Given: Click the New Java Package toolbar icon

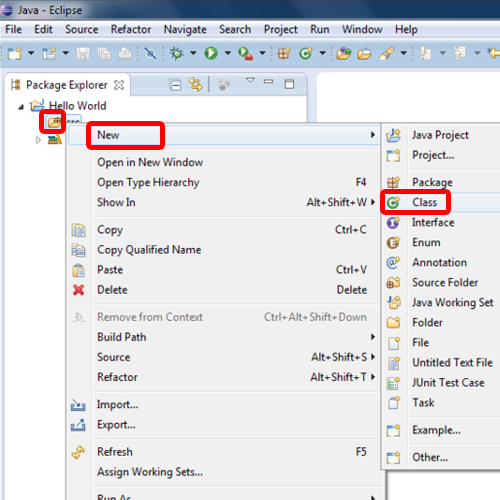Looking at the screenshot, I should (x=284, y=53).
